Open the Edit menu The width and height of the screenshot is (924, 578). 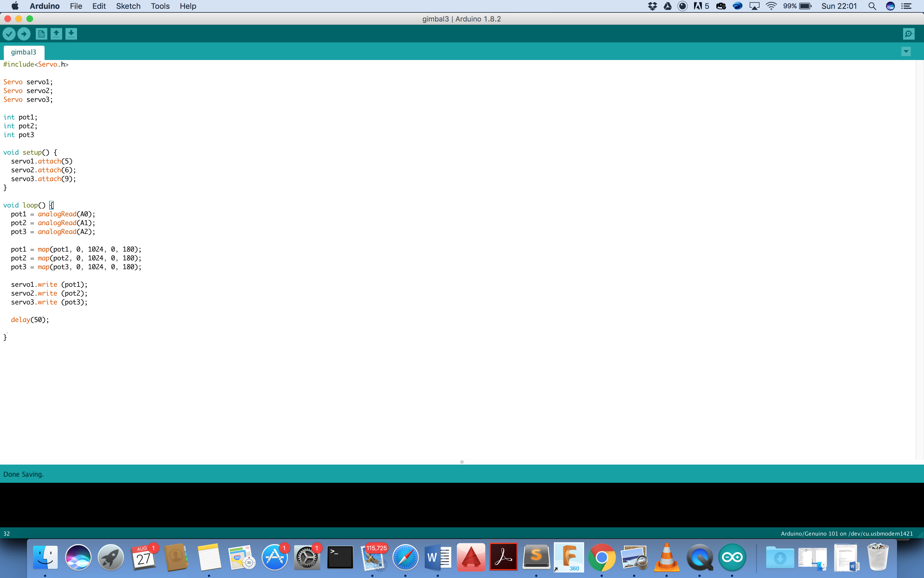[x=99, y=6]
